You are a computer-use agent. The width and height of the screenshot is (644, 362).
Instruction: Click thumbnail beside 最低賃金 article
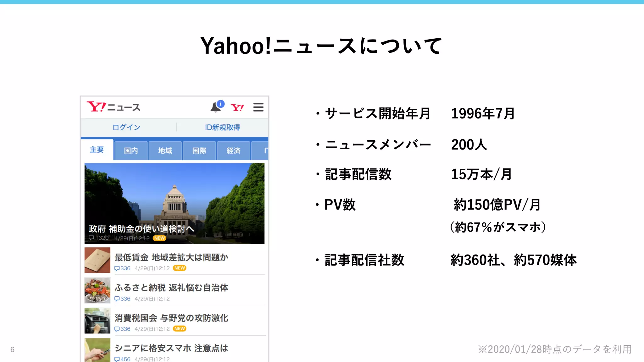coord(97,260)
